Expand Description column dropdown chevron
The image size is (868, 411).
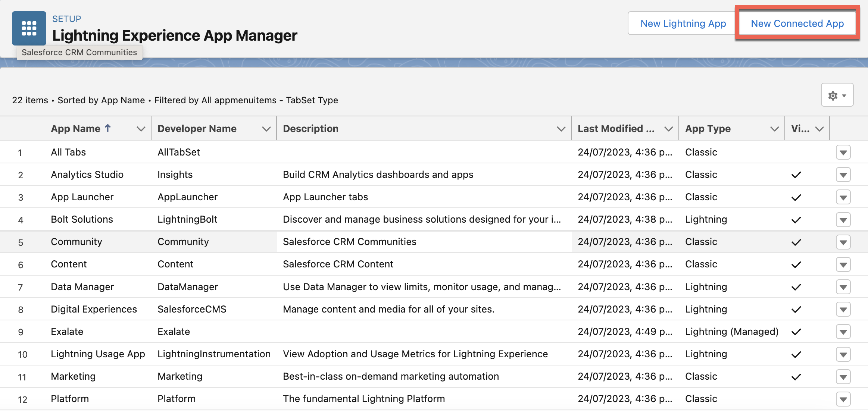tap(561, 129)
